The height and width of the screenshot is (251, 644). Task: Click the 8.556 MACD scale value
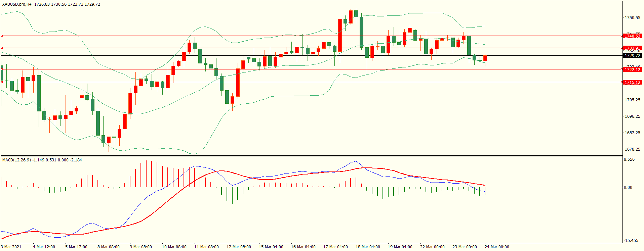coord(629,159)
